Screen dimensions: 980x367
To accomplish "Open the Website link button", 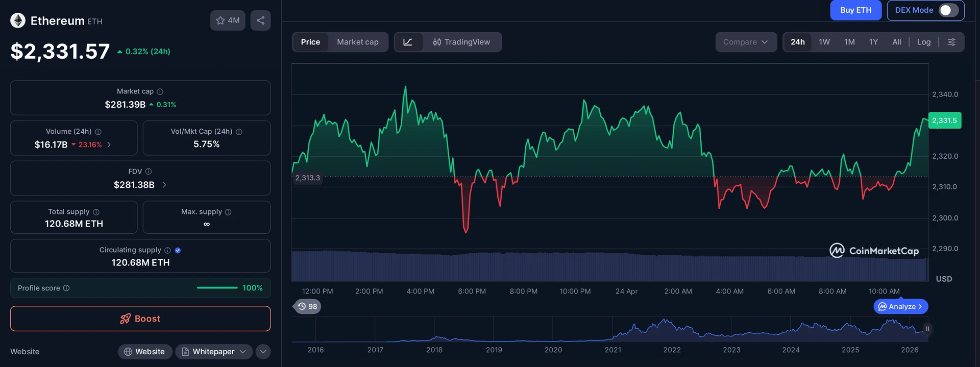I will pyautogui.click(x=145, y=351).
